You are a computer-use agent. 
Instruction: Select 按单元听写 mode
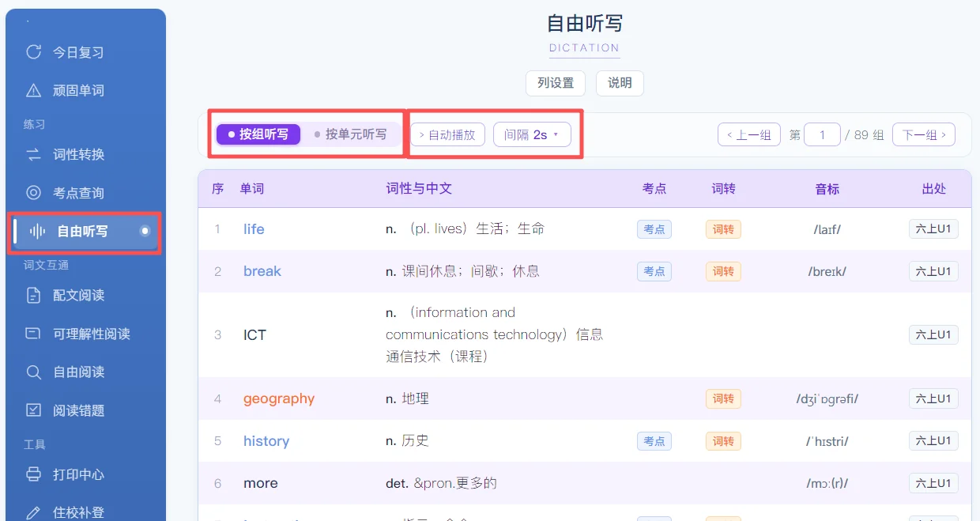(351, 134)
